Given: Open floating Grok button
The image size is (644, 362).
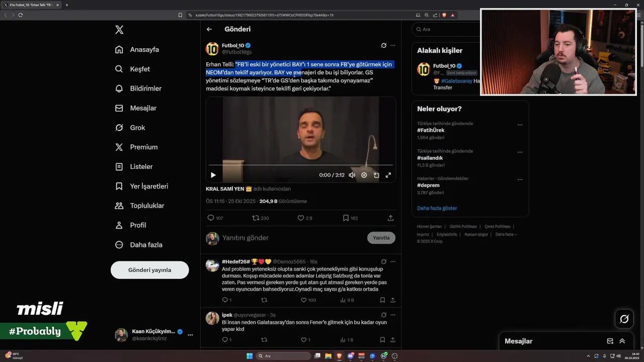Looking at the screenshot, I should pos(624,319).
